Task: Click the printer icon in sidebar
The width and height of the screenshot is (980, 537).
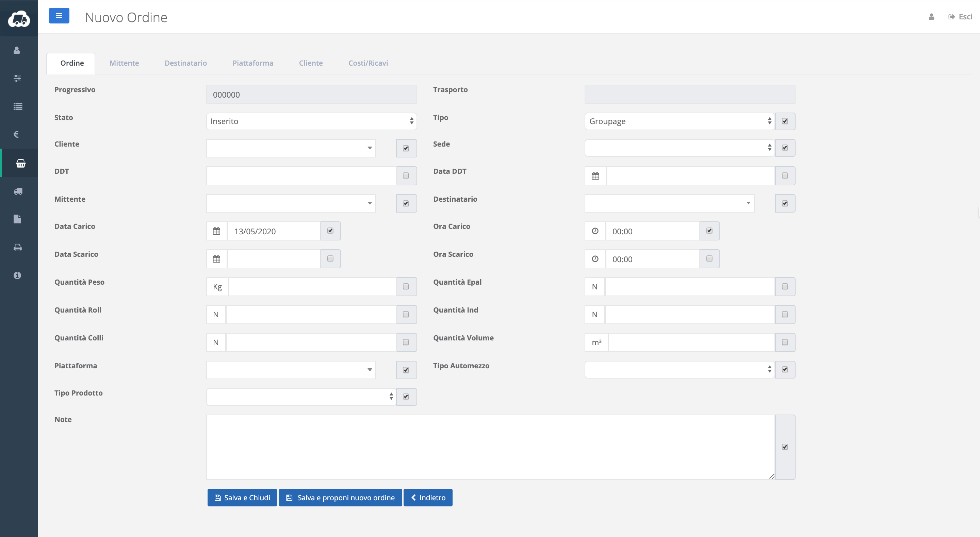Action: (17, 248)
